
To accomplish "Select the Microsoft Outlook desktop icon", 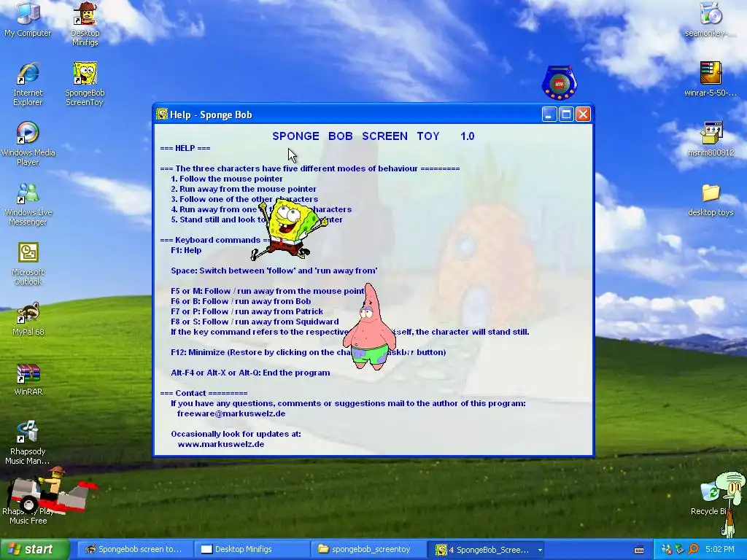I will (28, 264).
